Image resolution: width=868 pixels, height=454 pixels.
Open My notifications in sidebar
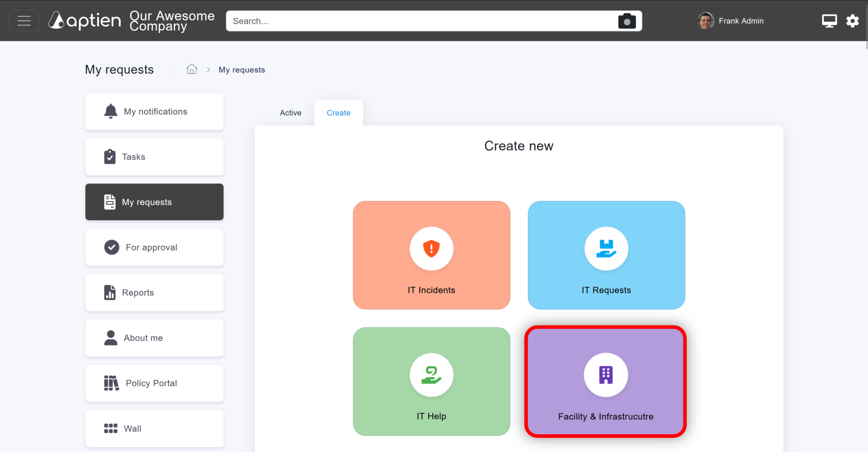click(154, 112)
